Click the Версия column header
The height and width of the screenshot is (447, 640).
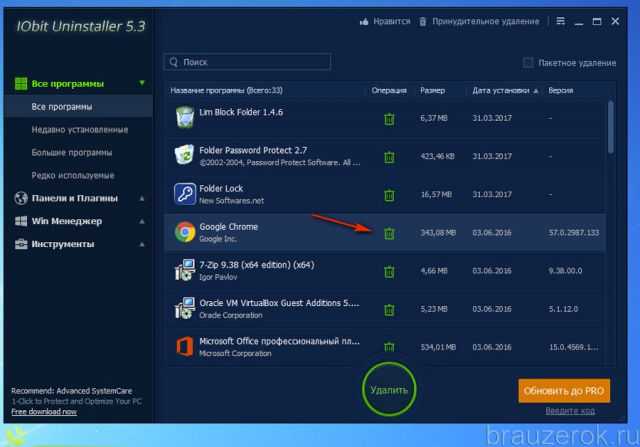[x=560, y=90]
